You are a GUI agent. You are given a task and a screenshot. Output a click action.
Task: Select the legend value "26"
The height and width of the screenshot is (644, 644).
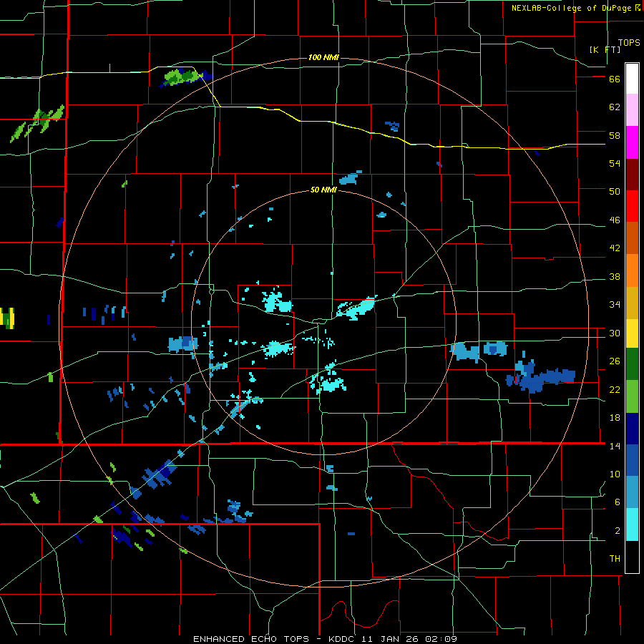point(615,361)
